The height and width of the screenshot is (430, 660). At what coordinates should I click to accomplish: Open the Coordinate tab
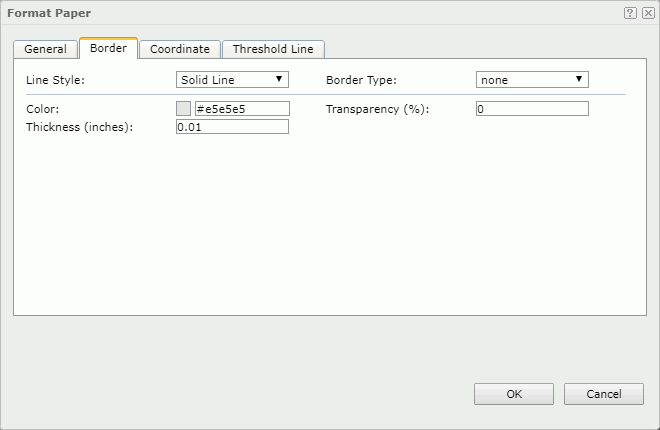pos(180,49)
